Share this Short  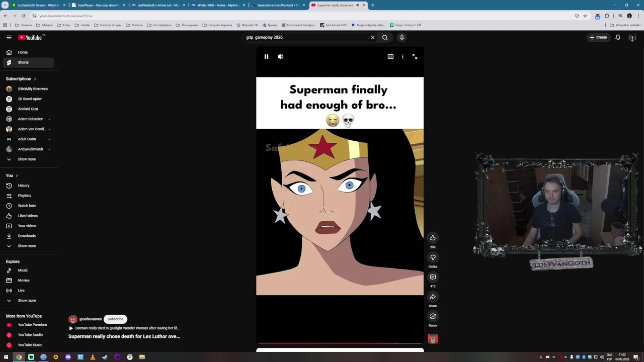(433, 297)
